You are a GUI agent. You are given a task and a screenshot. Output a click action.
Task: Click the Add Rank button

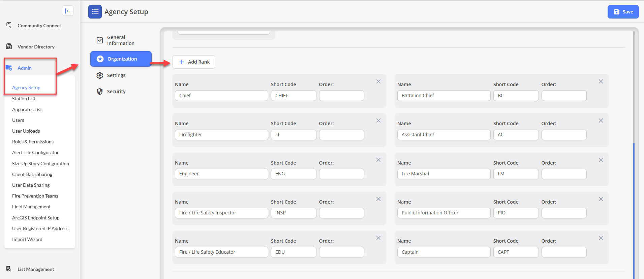(194, 62)
